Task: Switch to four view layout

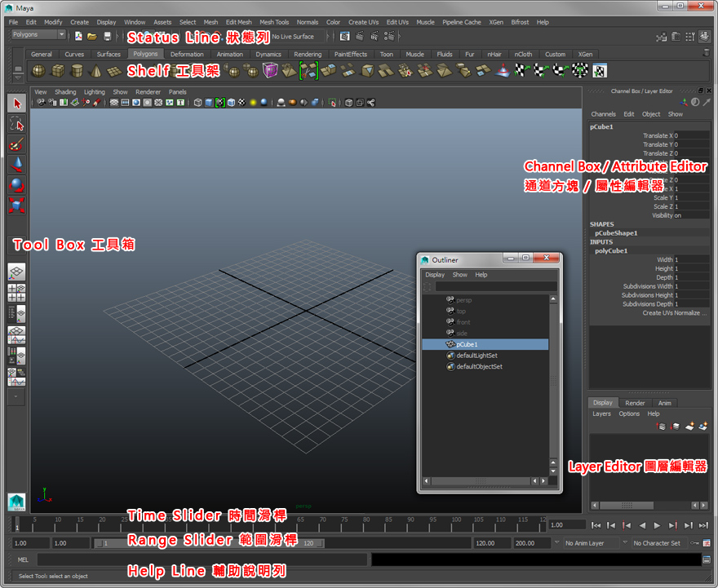Action: (16, 293)
